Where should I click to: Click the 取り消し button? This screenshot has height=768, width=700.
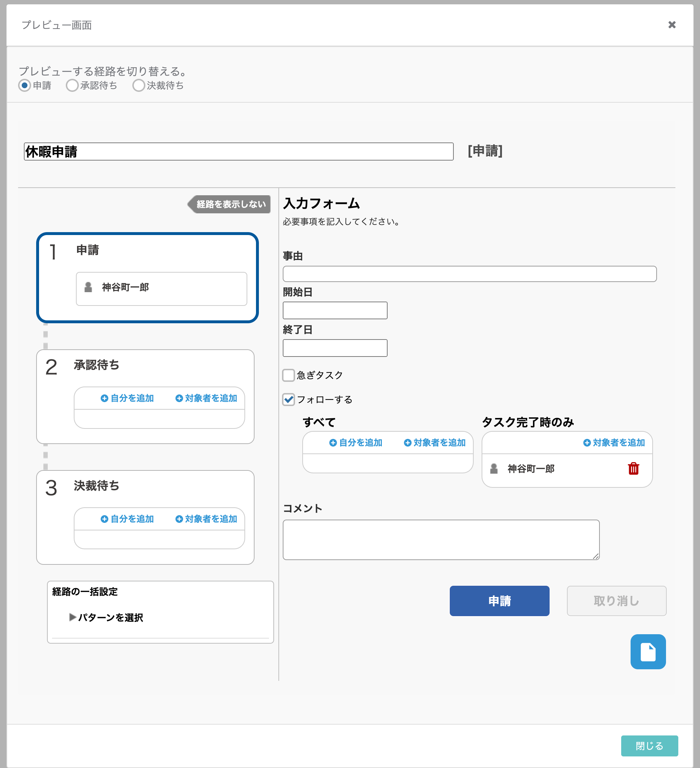coord(616,601)
